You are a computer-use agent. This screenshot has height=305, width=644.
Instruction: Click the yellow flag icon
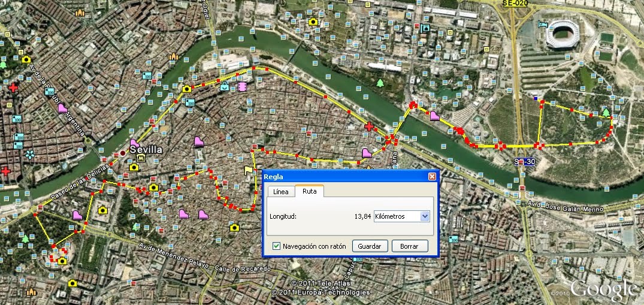248,170
